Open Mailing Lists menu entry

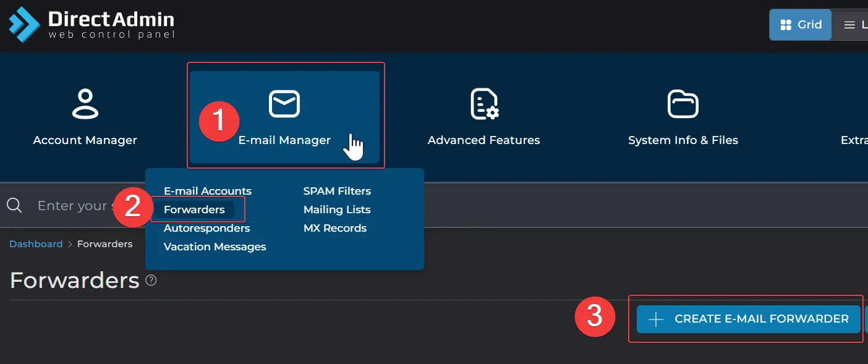[337, 210]
